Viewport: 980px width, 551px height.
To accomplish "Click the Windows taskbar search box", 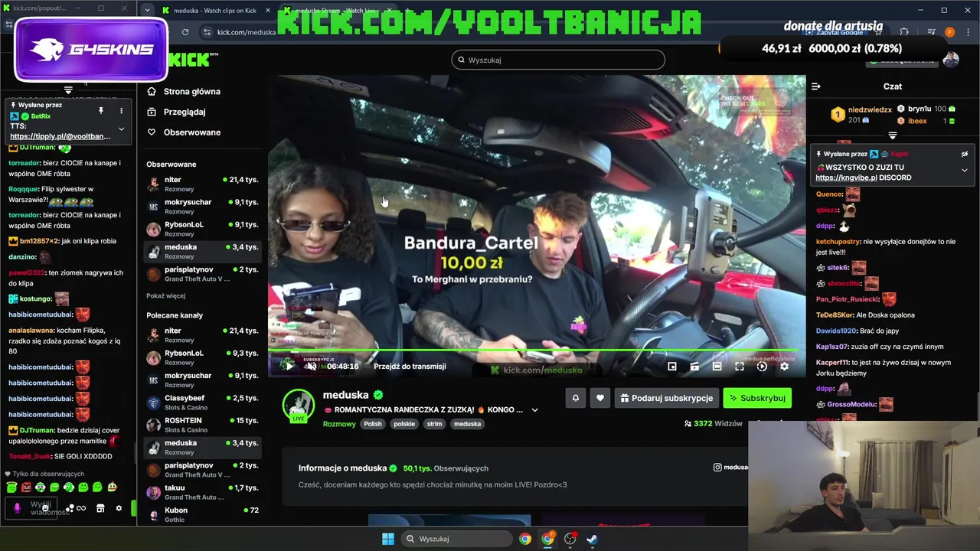I will [x=457, y=539].
